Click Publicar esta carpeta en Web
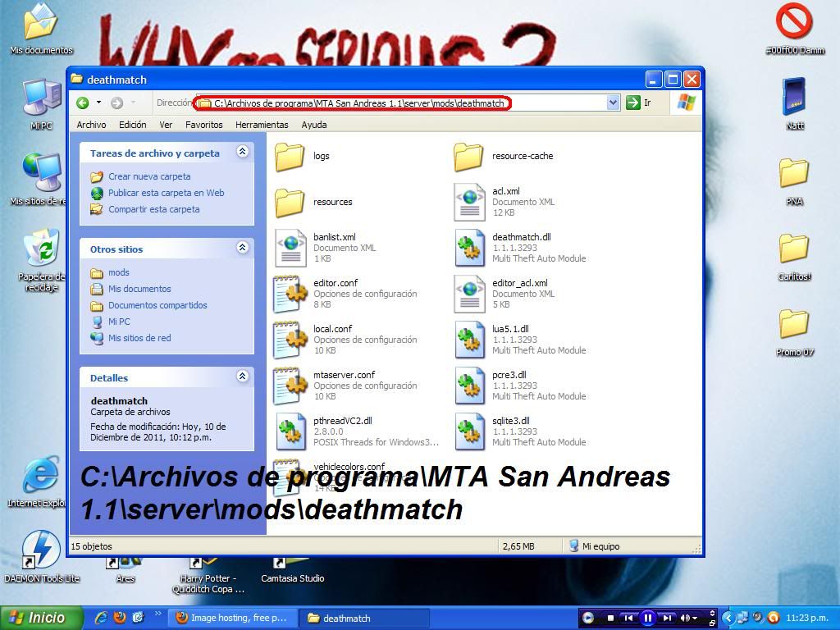The width and height of the screenshot is (840, 630). [x=166, y=193]
